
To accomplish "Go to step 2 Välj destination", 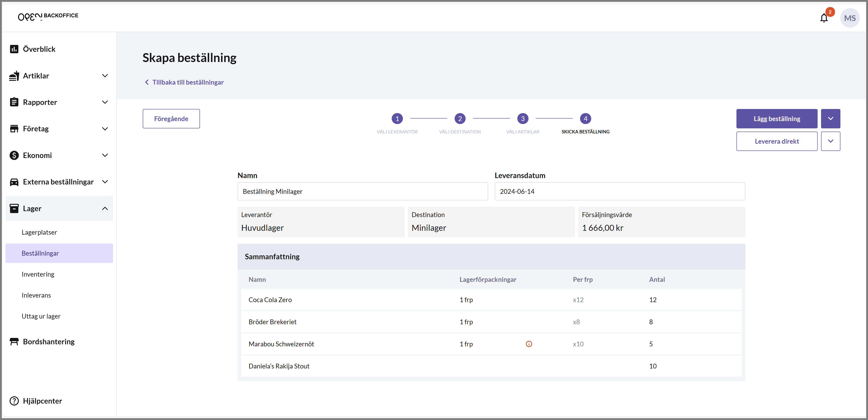I will 460,119.
